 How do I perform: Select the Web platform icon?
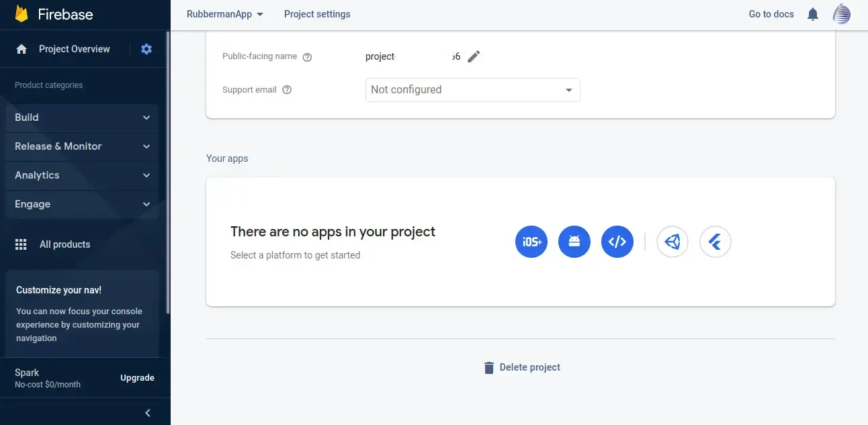tap(617, 242)
